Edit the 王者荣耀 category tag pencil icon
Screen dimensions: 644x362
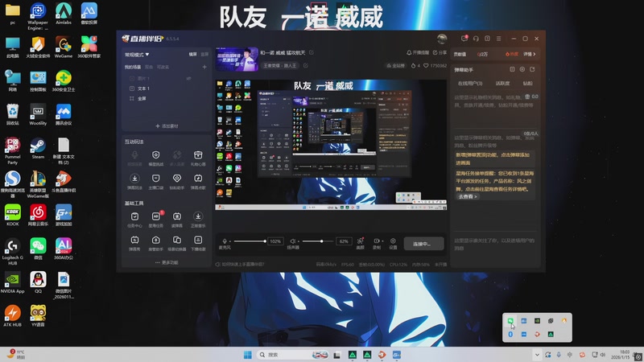306,66
